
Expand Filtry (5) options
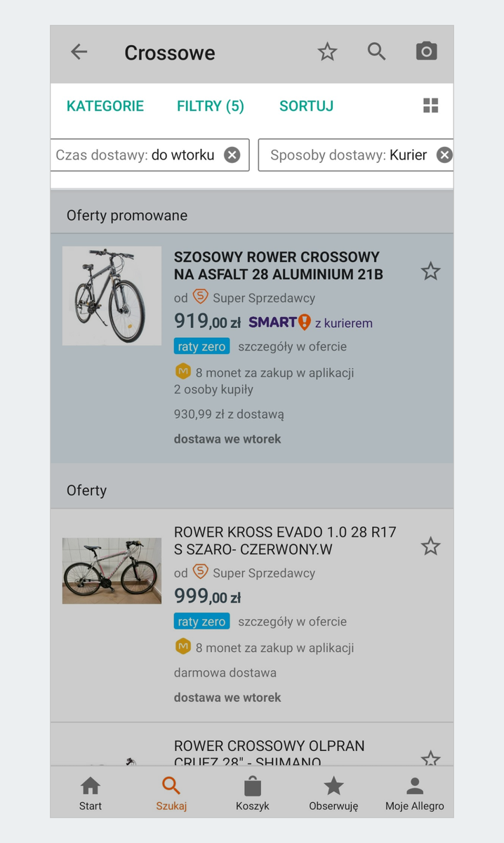click(211, 106)
